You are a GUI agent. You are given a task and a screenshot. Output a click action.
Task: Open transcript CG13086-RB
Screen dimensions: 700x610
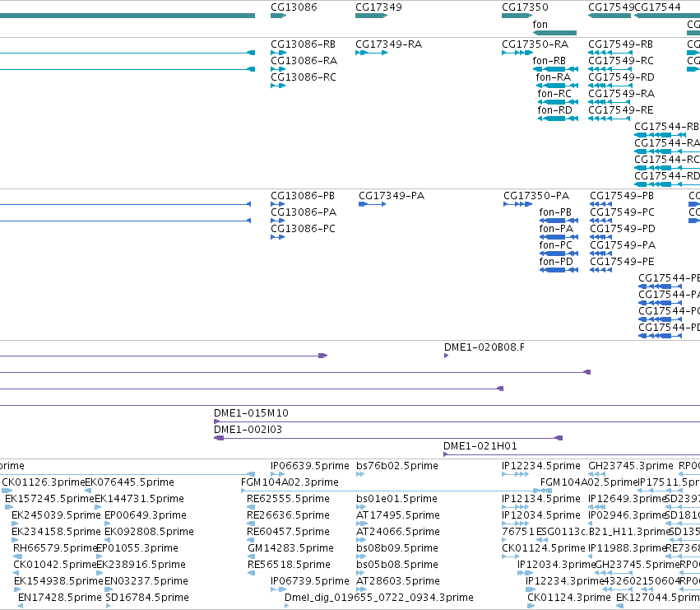point(304,44)
